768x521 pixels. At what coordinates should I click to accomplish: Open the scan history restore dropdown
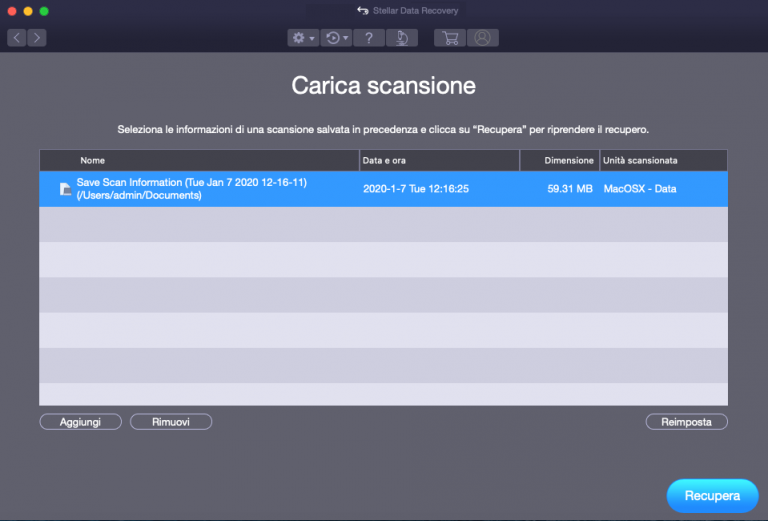[x=337, y=38]
